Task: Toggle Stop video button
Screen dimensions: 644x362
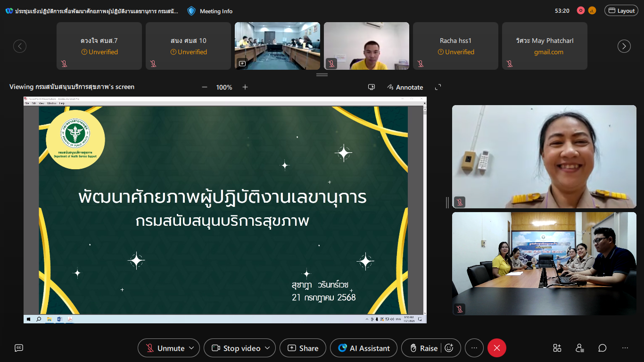Action: pyautogui.click(x=236, y=348)
